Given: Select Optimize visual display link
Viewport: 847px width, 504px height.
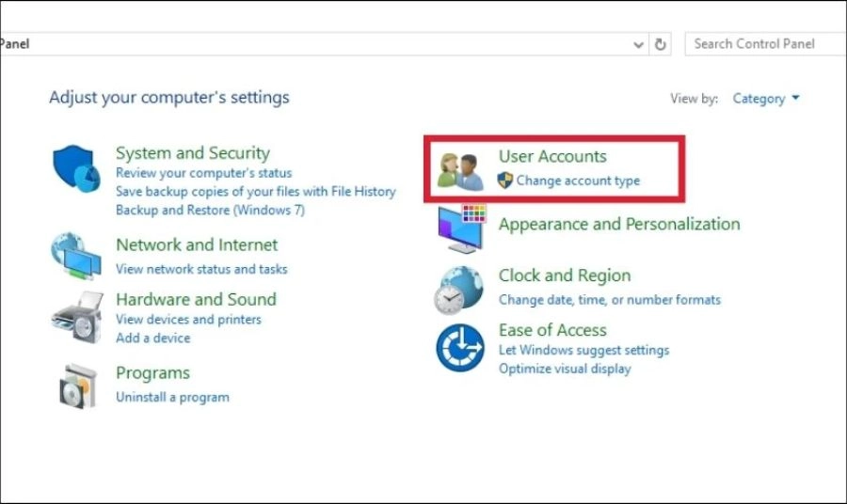Looking at the screenshot, I should click(x=565, y=369).
